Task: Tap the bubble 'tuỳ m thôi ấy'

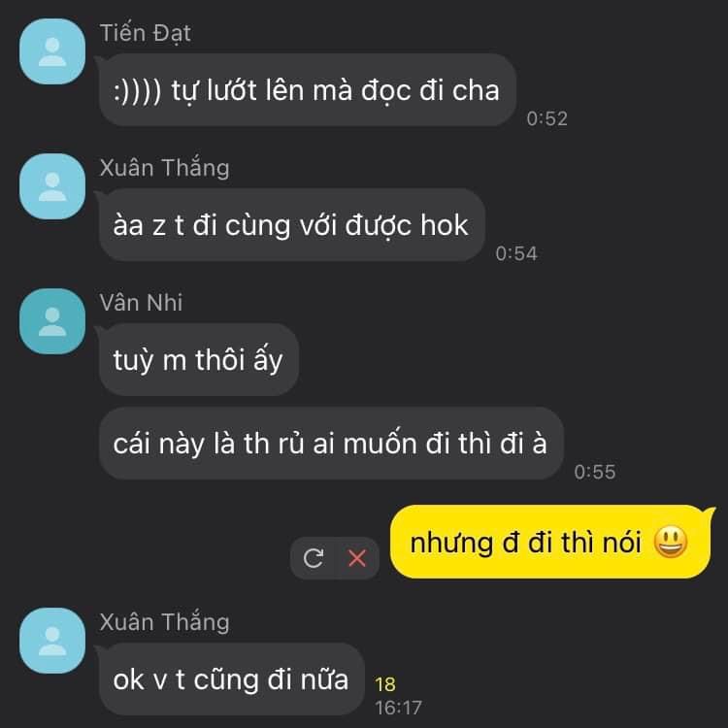Action: point(199,359)
